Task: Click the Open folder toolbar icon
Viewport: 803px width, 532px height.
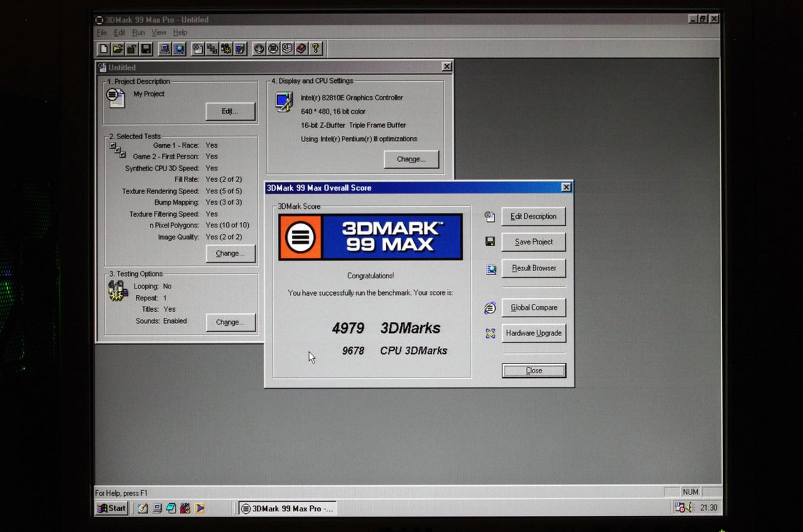Action: point(117,49)
